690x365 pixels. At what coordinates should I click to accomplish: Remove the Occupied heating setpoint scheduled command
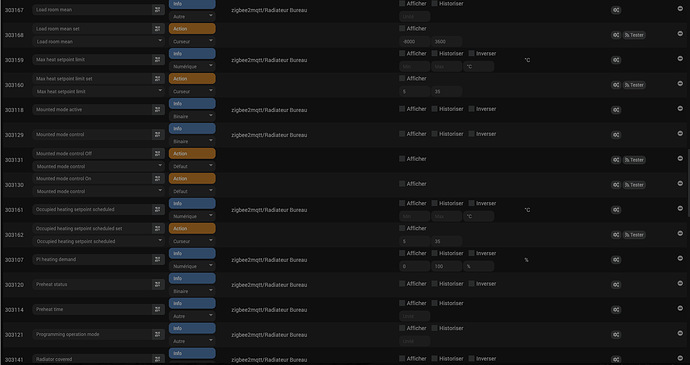click(x=680, y=208)
